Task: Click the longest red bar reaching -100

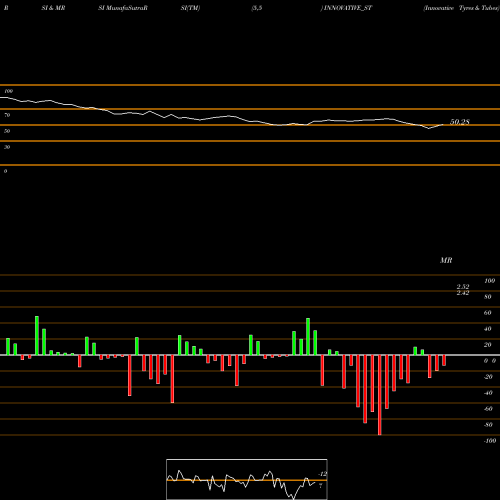Action: tap(380, 395)
